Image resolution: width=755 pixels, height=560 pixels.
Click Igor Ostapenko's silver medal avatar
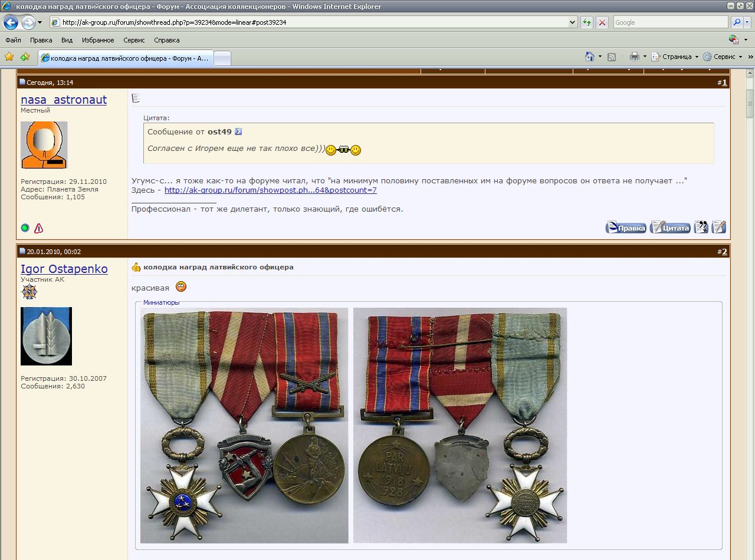[x=46, y=336]
